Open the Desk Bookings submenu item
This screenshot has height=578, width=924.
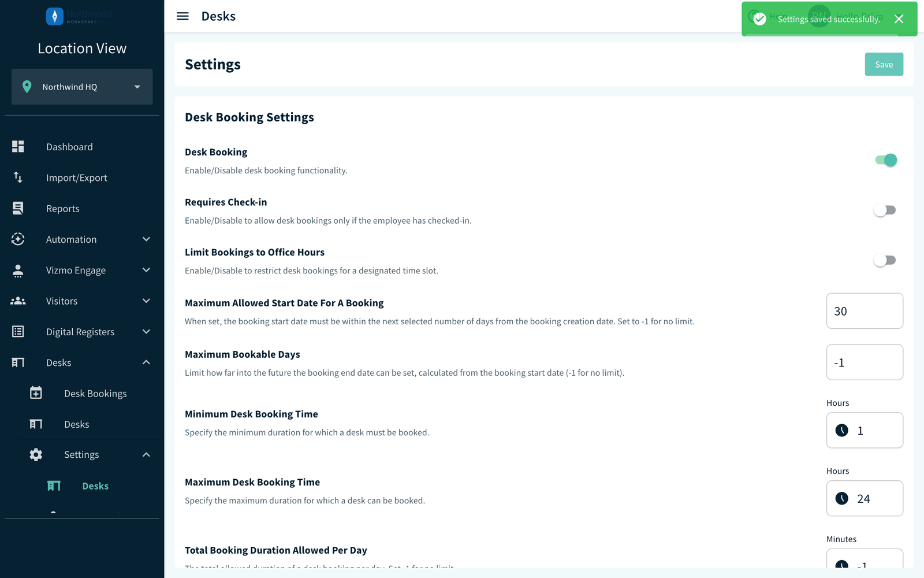coord(82,393)
